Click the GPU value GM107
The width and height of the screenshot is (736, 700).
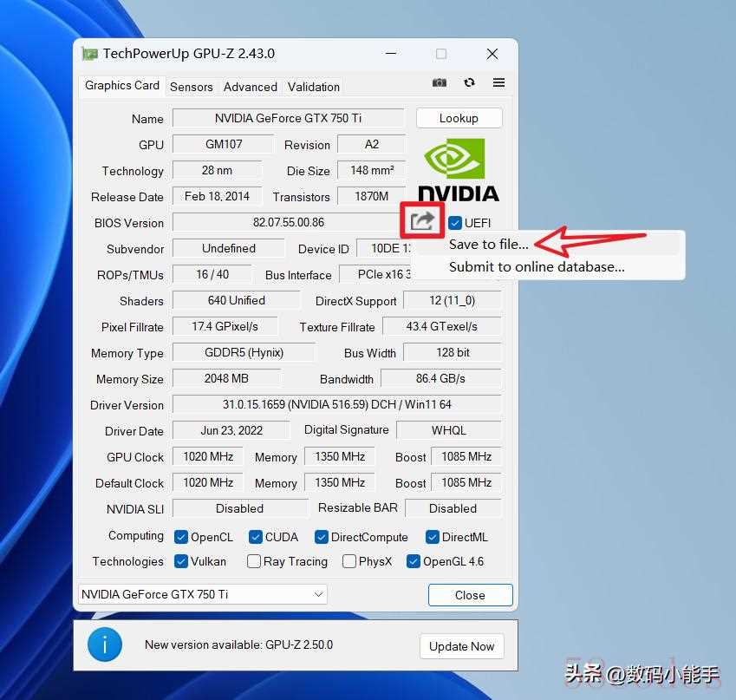tap(224, 144)
